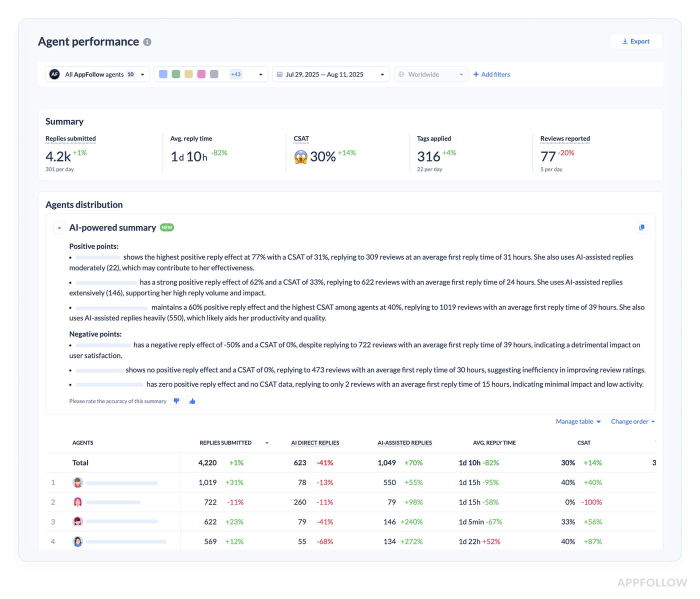Rate the summary with thumbs up
This screenshot has width=700, height=599.
[x=192, y=401]
